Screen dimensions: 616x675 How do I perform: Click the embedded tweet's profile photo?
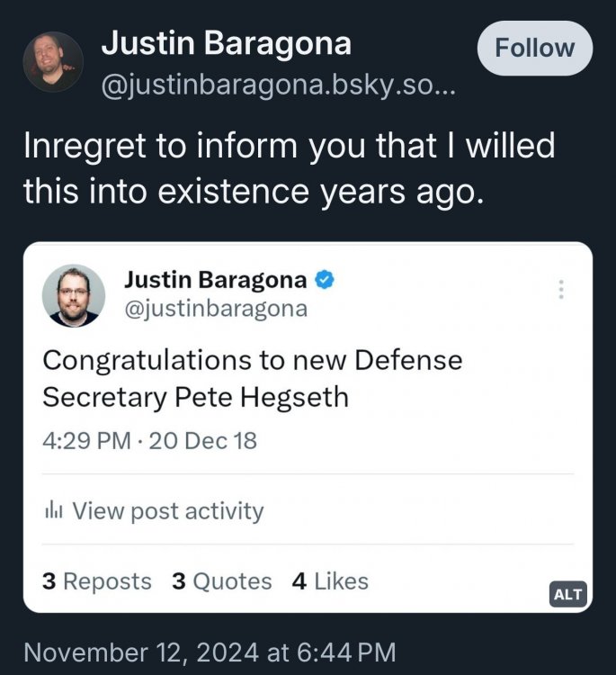[x=74, y=295]
